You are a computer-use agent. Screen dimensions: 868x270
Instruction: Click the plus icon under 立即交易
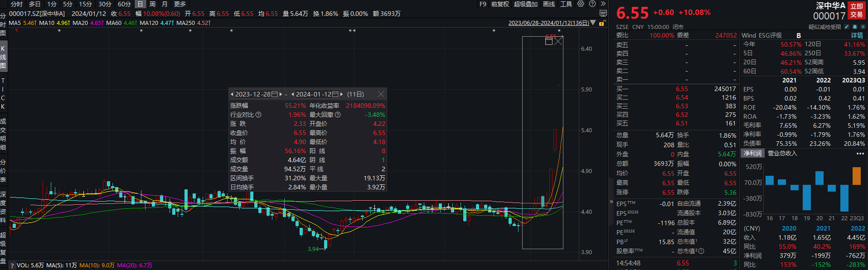click(x=863, y=27)
